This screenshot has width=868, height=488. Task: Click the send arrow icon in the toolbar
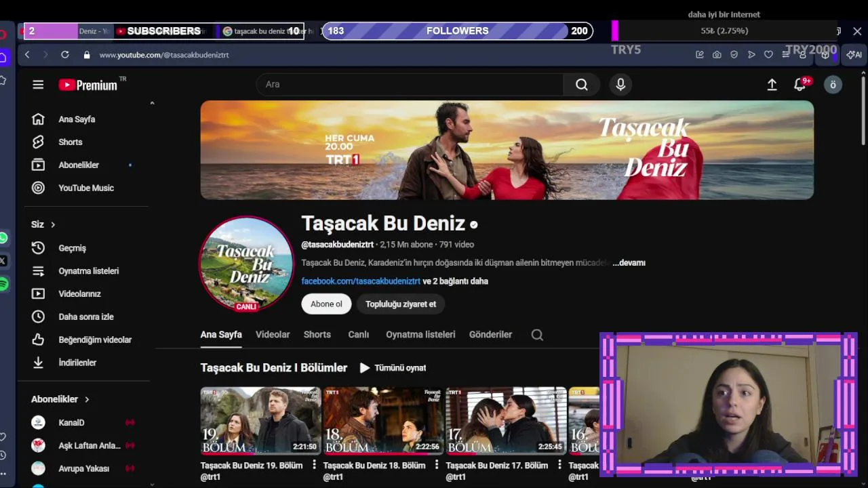(x=751, y=55)
